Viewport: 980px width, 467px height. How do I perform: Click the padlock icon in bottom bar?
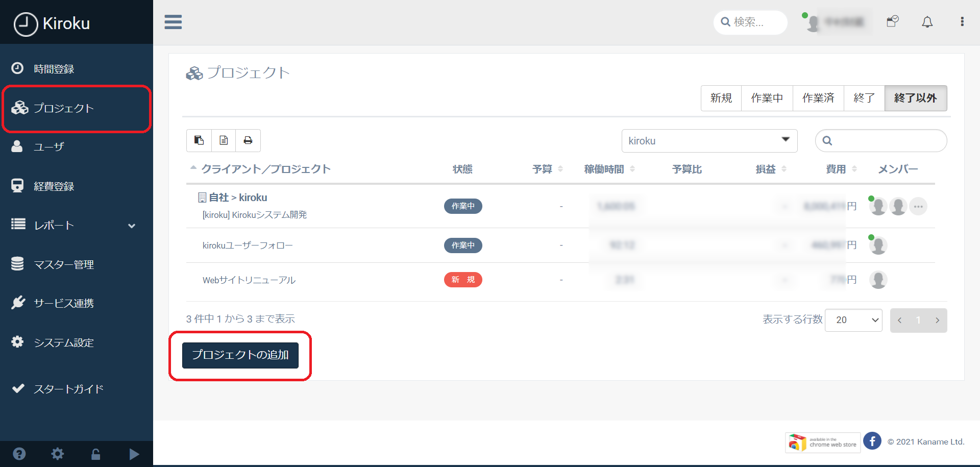[95, 454]
